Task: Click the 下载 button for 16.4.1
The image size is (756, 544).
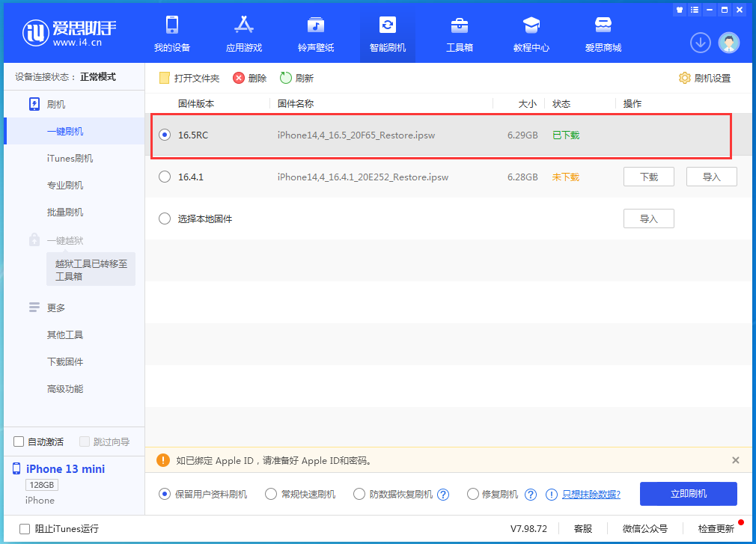Action: 648,177
